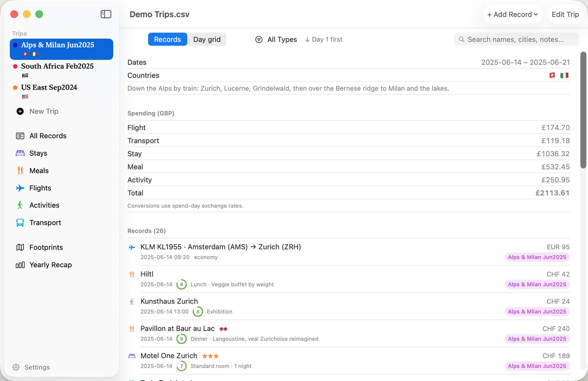The width and height of the screenshot is (588, 381).
Task: Click the Flights airplane icon in sidebar
Action: pyautogui.click(x=20, y=188)
